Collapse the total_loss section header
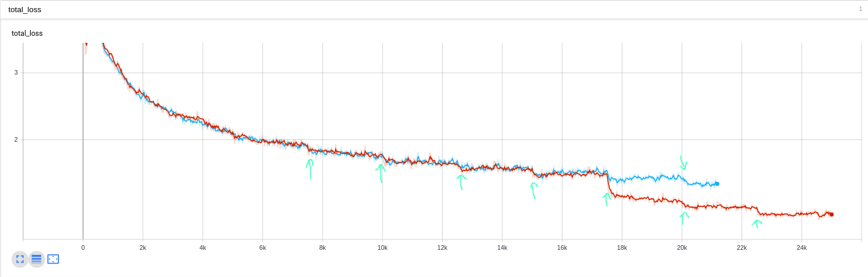 pos(434,10)
